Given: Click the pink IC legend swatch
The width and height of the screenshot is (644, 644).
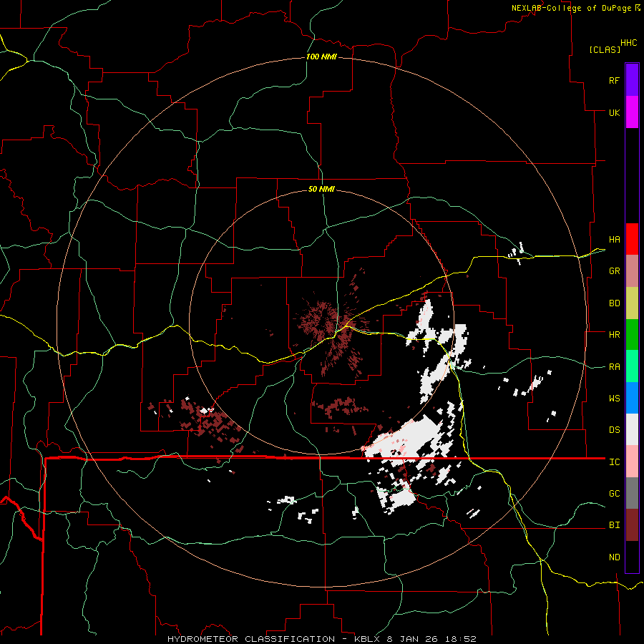Looking at the screenshot, I should tap(632, 462).
